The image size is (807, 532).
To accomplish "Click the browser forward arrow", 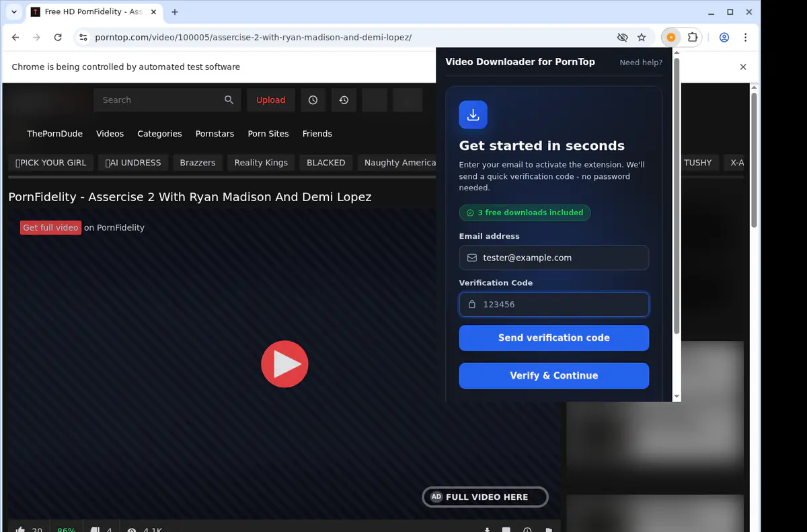I will 37,38.
